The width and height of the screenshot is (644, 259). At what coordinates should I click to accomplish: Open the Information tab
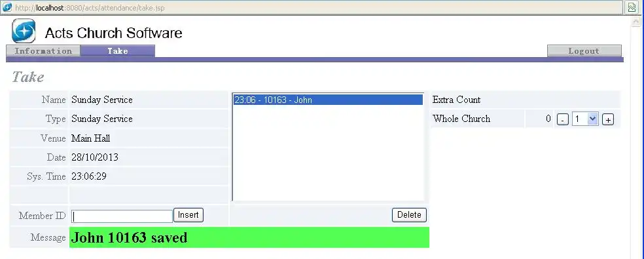point(43,51)
